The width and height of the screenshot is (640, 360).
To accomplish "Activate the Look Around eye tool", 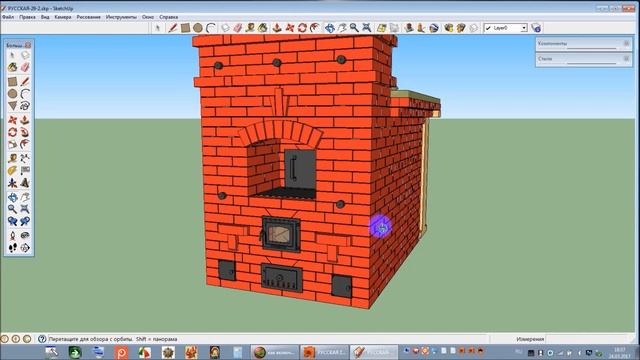I will pos(25,236).
